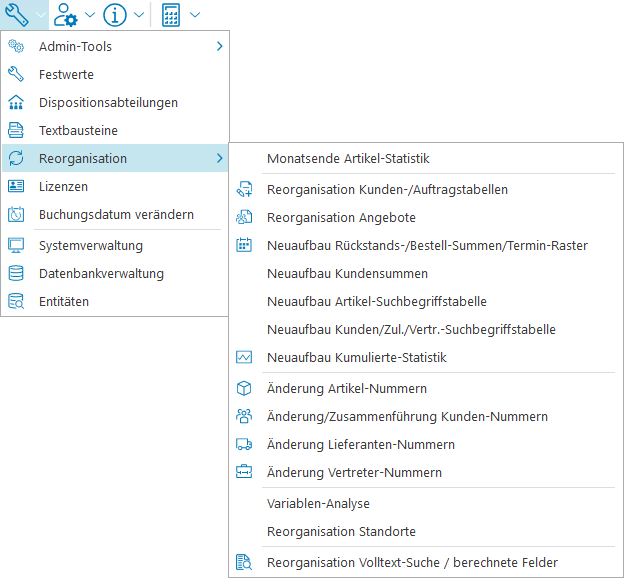The height and width of the screenshot is (578, 624).
Task: Open dropdown arrow next to calculator icon
Action: [194, 15]
